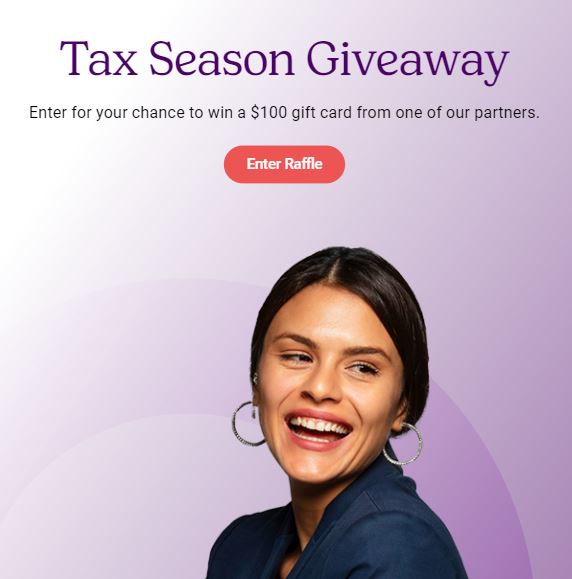Click the woman's left-side hoop earring

point(248,423)
